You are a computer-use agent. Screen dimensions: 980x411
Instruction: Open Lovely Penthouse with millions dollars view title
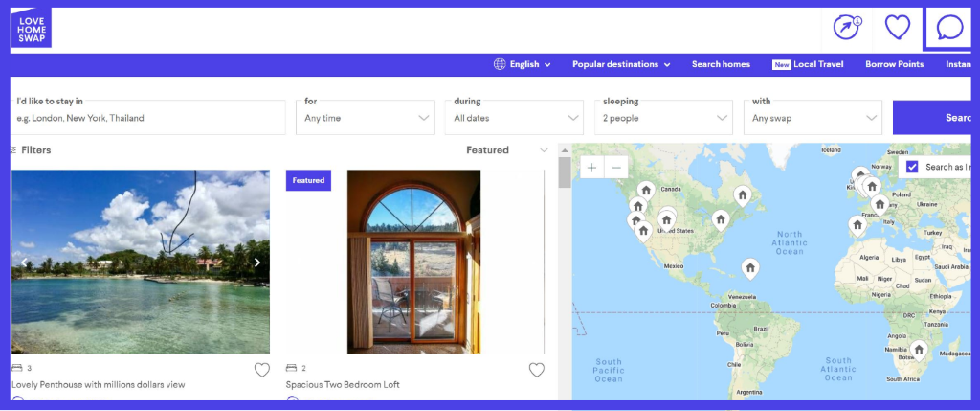99,385
